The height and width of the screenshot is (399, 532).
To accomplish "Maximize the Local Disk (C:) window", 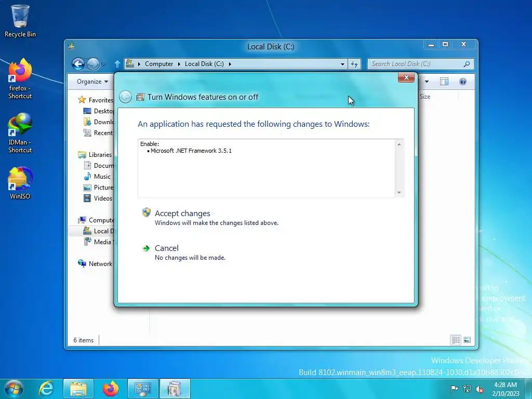I will (445, 45).
